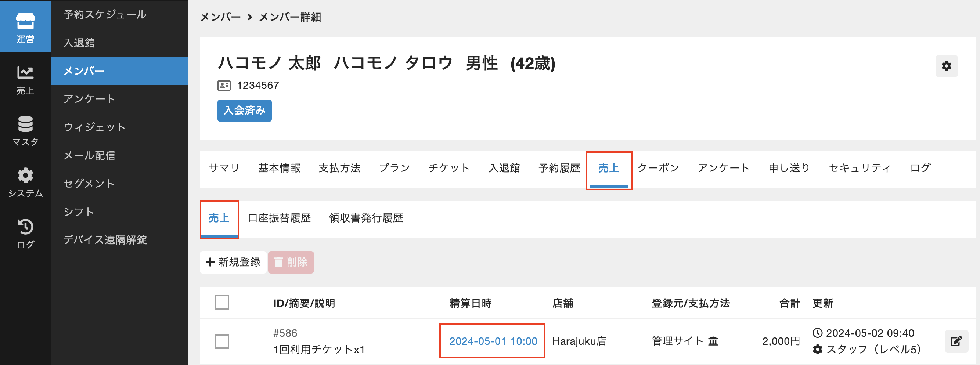Open the 口座振替履歴 sub-tab
Screen dimensions: 980x365
[279, 218]
